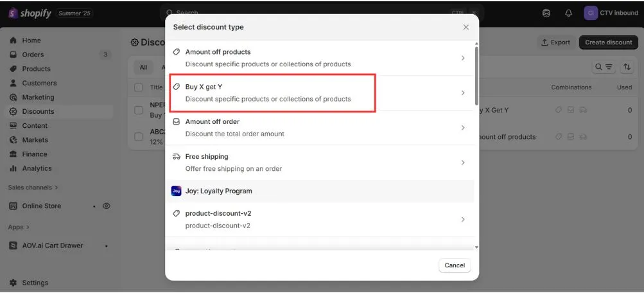The width and height of the screenshot is (644, 293).
Task: Check the ABC discount row checkbox
Action: pos(139,137)
